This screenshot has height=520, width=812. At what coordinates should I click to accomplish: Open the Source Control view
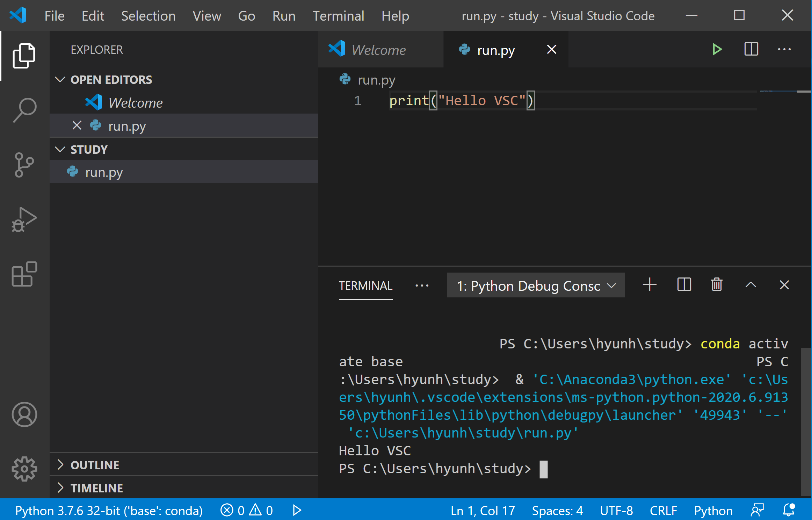pos(24,165)
